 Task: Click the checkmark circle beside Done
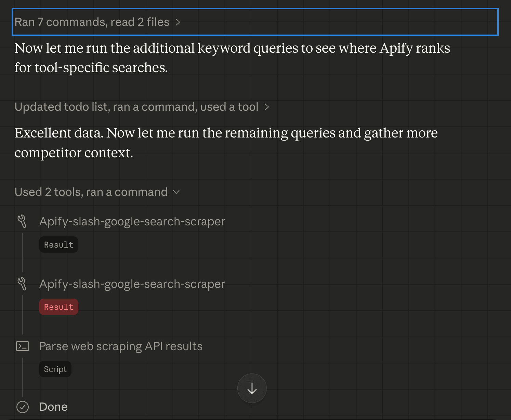pyautogui.click(x=23, y=407)
